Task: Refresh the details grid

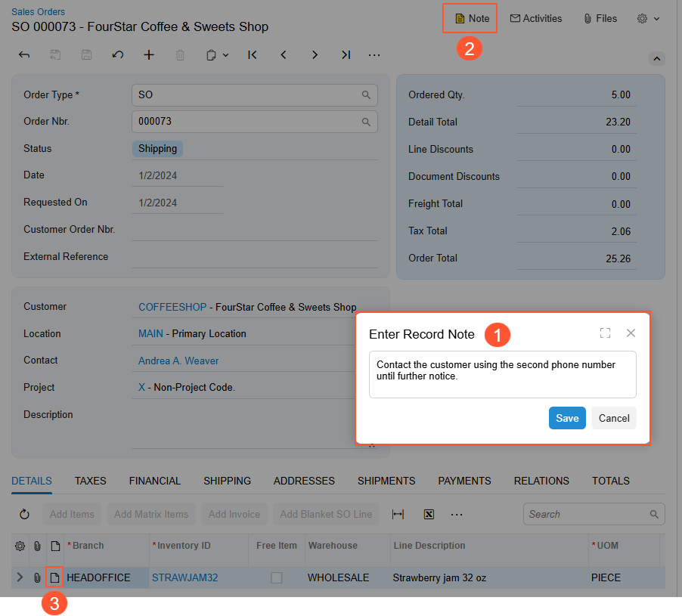Action: click(24, 514)
